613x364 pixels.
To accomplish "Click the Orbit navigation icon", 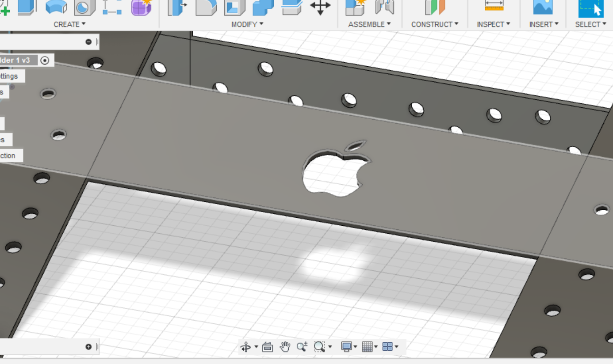I will pos(246,347).
